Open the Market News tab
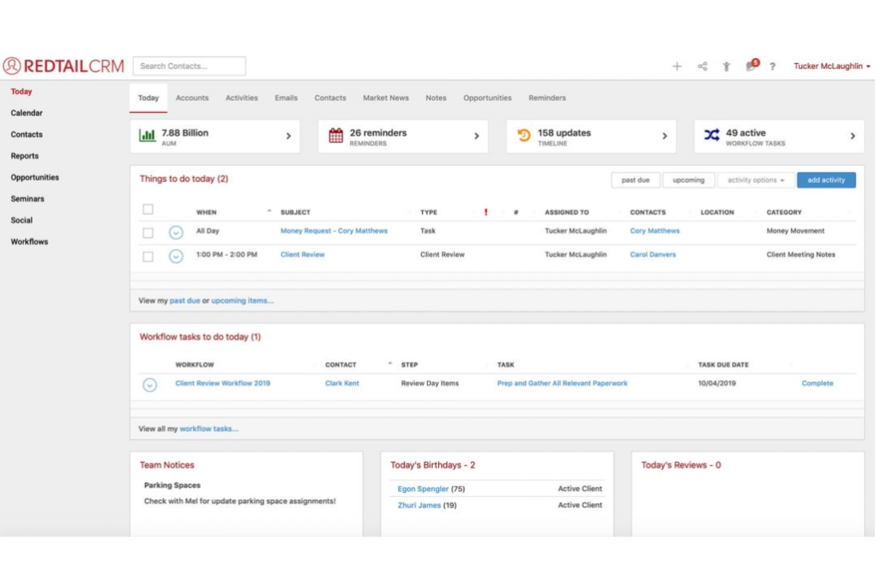The width and height of the screenshot is (882, 588). pyautogui.click(x=386, y=98)
